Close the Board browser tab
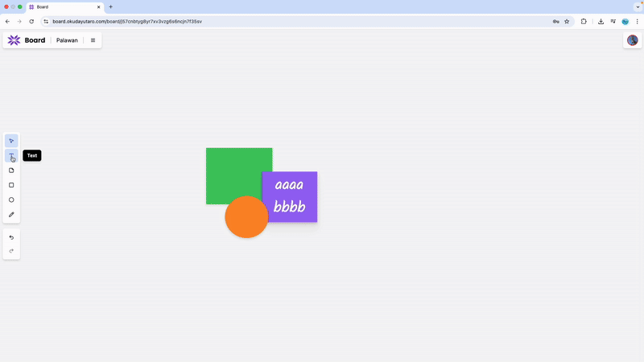The height and width of the screenshot is (362, 644). pos(98,7)
